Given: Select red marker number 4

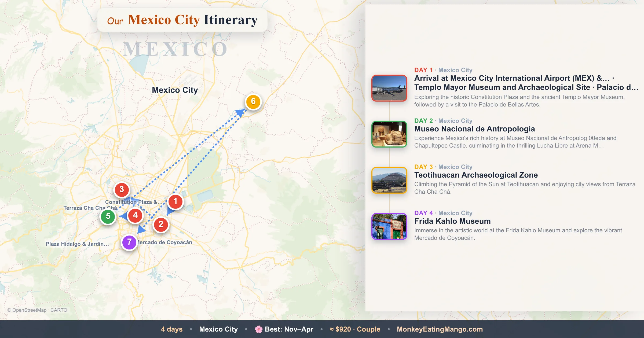Looking at the screenshot, I should point(135,215).
